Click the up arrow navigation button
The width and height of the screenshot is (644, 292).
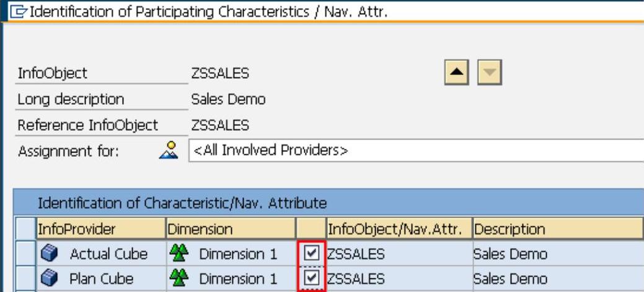(457, 73)
